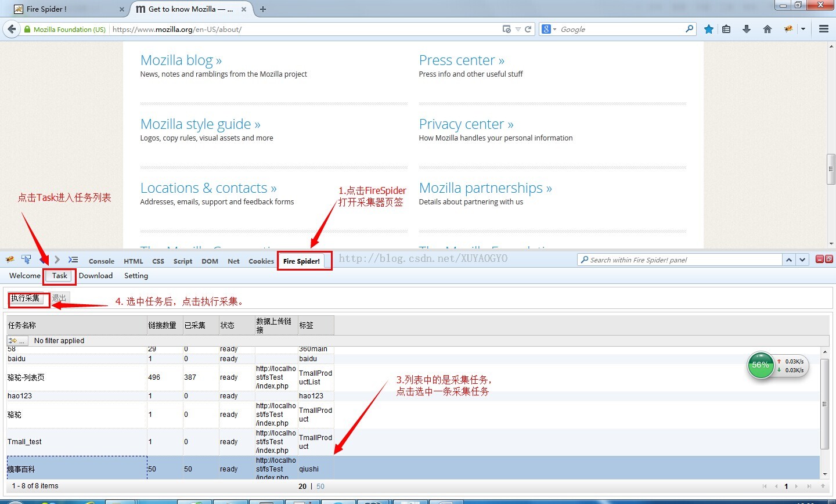Screen dimensions: 836x504
Task: Go to the next page of the task grid
Action: tap(796, 487)
